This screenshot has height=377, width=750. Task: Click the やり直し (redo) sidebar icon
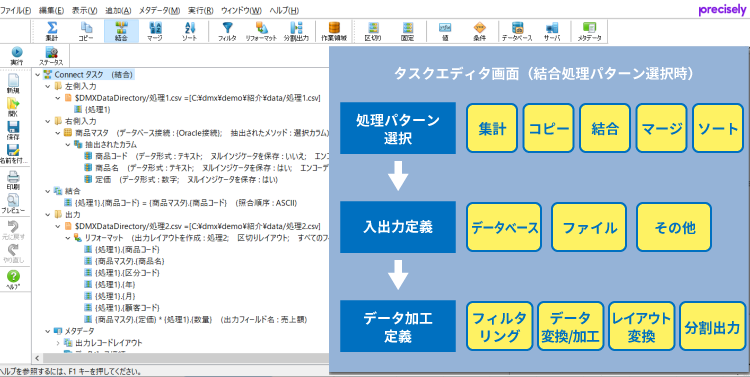pos(13,254)
